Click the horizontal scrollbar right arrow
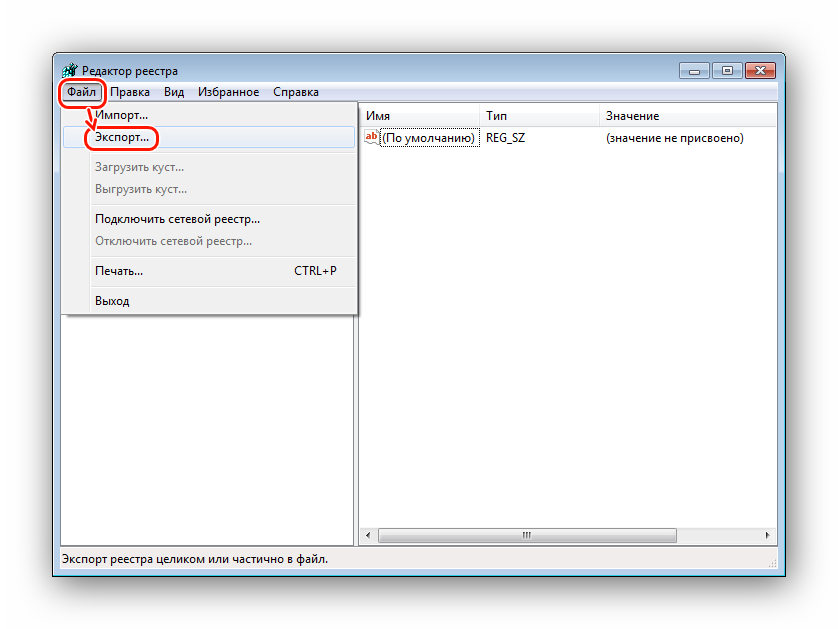 (x=769, y=536)
